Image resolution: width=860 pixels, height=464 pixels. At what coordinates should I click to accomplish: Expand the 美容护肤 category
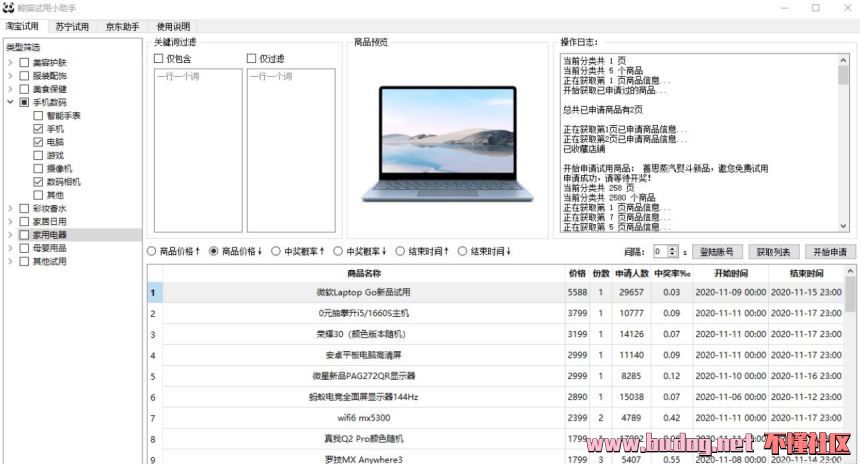10,63
